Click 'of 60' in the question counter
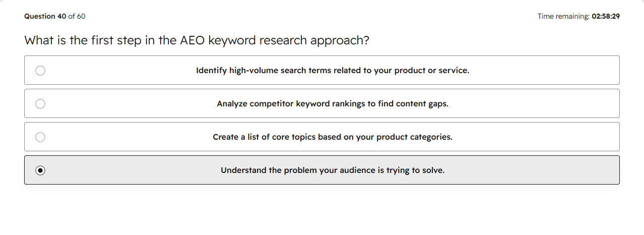This screenshot has width=644, height=235. (x=77, y=16)
